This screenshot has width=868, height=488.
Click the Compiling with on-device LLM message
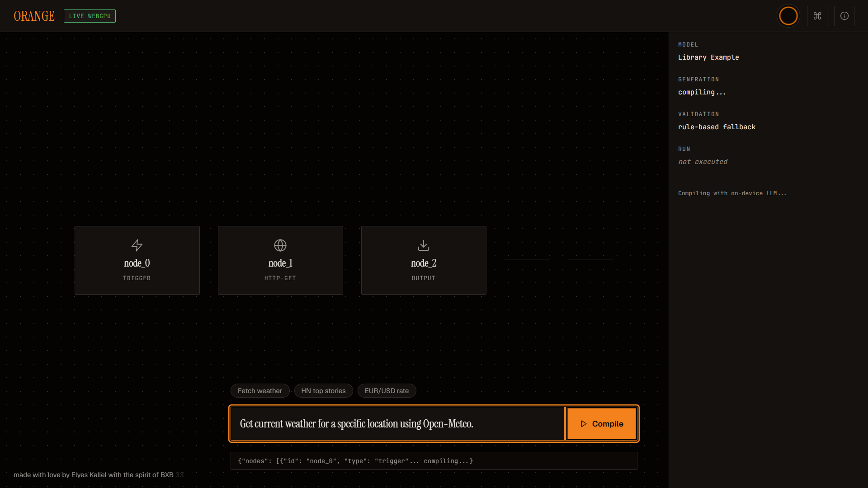(x=732, y=193)
